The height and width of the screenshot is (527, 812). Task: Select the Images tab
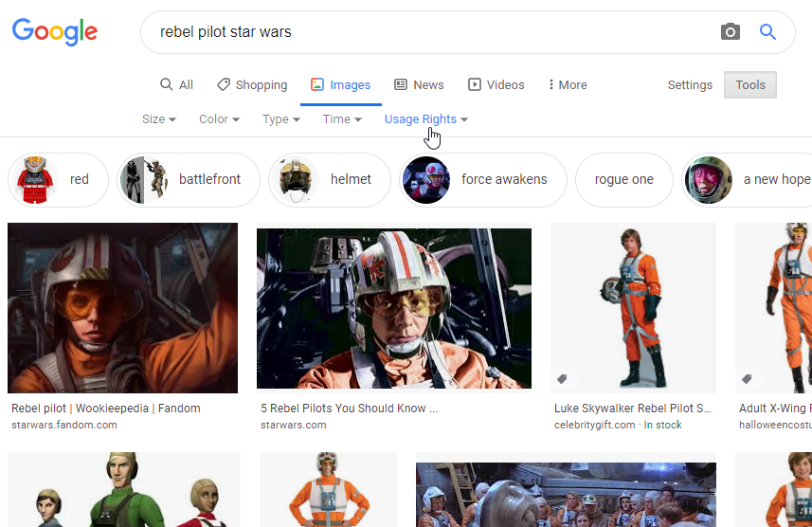(341, 84)
